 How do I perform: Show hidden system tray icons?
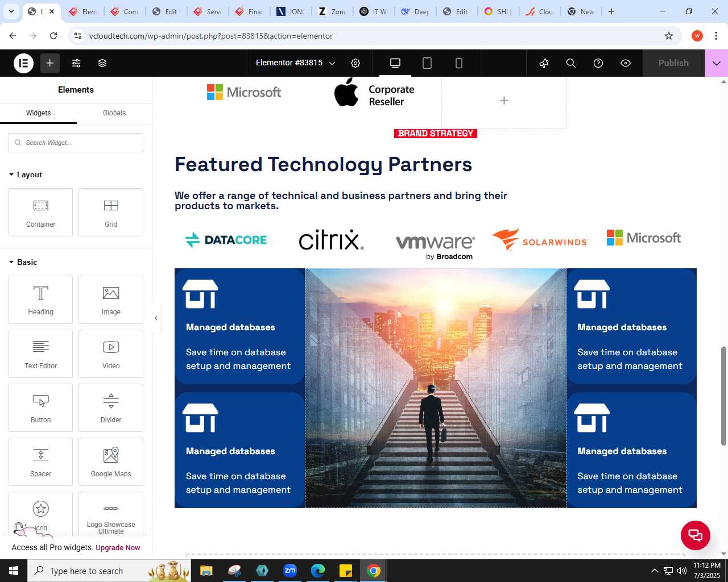click(x=654, y=571)
